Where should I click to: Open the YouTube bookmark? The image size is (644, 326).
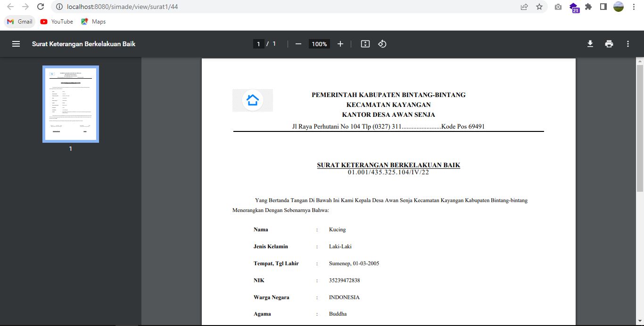pos(57,22)
